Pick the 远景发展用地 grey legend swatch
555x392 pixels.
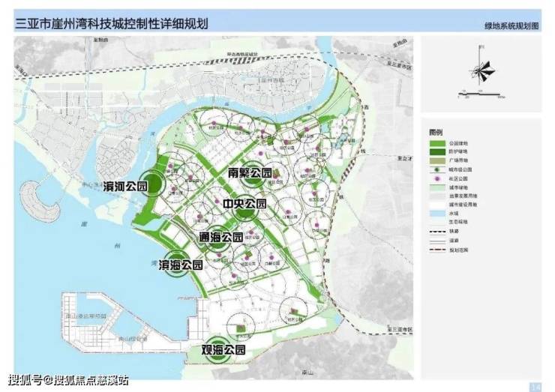437,196
